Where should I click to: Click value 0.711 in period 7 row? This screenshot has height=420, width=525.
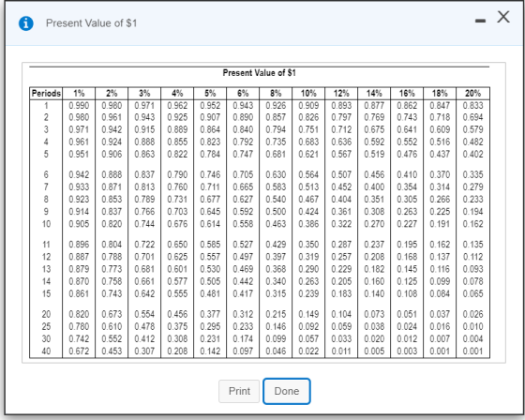click(x=210, y=187)
